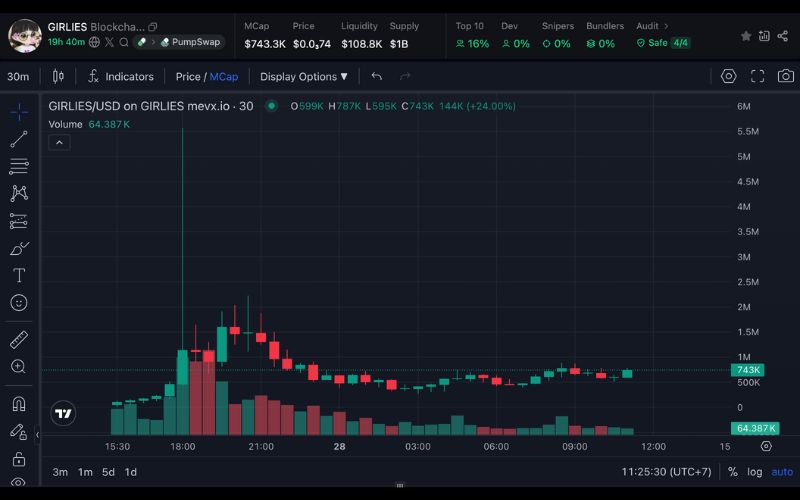Screen dimensions: 800x500
Task: Switch chart to MCap view
Action: point(224,77)
